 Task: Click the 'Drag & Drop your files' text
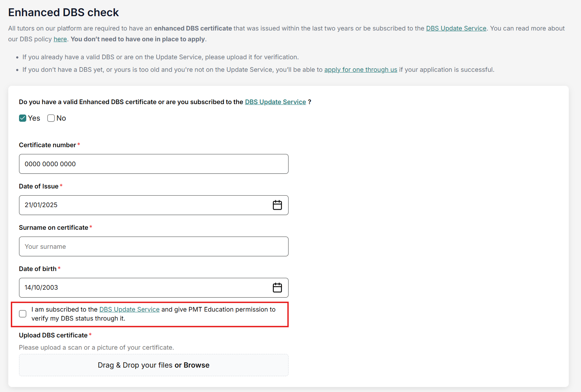(135, 365)
